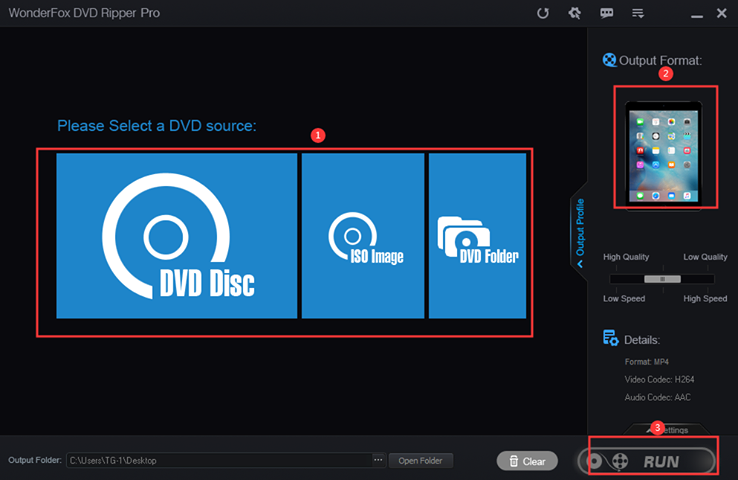This screenshot has width=738, height=480.
Task: Click the 'High Quality' slider label
Action: [x=626, y=257]
